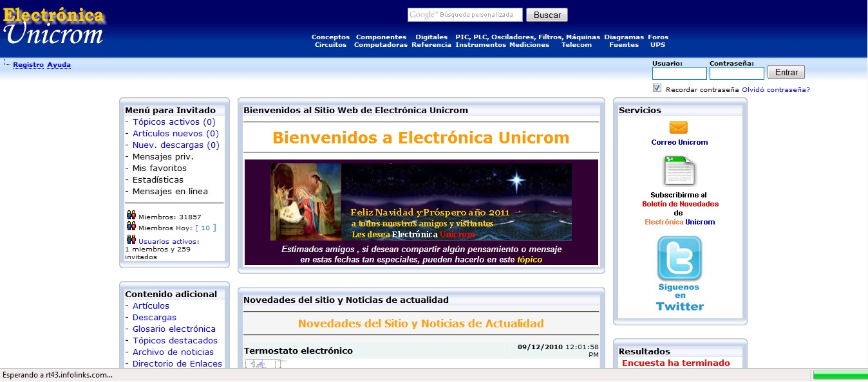The width and height of the screenshot is (868, 382).
Task: Open the Fuentes menu item
Action: point(624,45)
